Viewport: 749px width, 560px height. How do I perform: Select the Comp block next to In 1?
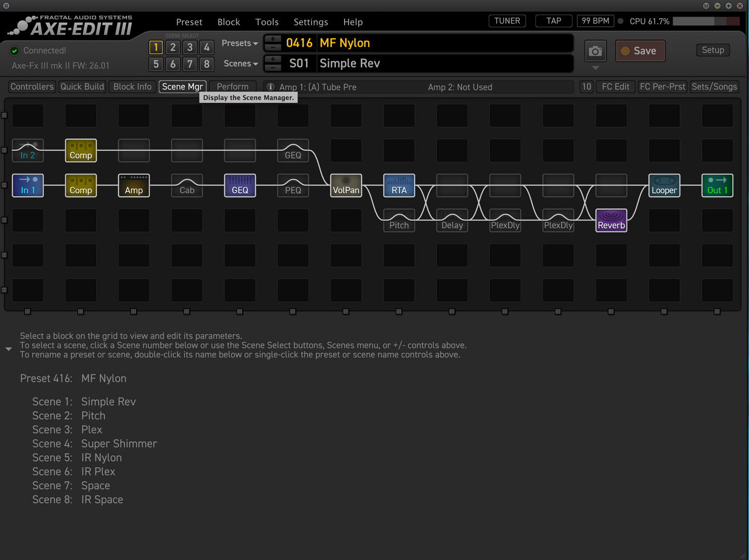click(81, 185)
